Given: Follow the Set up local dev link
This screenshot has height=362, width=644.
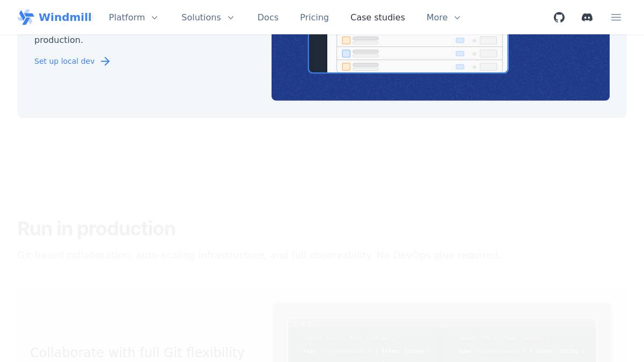Looking at the screenshot, I should pos(64,61).
